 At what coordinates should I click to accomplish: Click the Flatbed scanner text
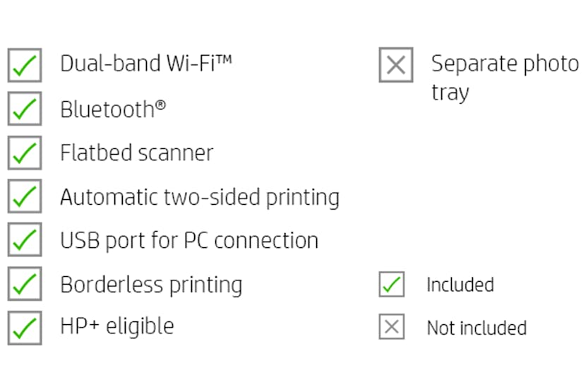click(x=136, y=153)
